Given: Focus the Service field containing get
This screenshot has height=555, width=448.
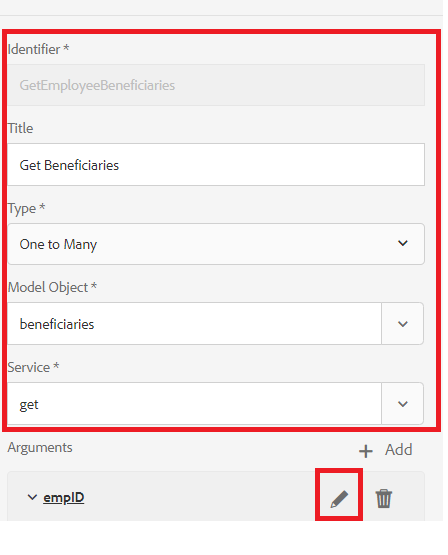Looking at the screenshot, I should point(194,404).
